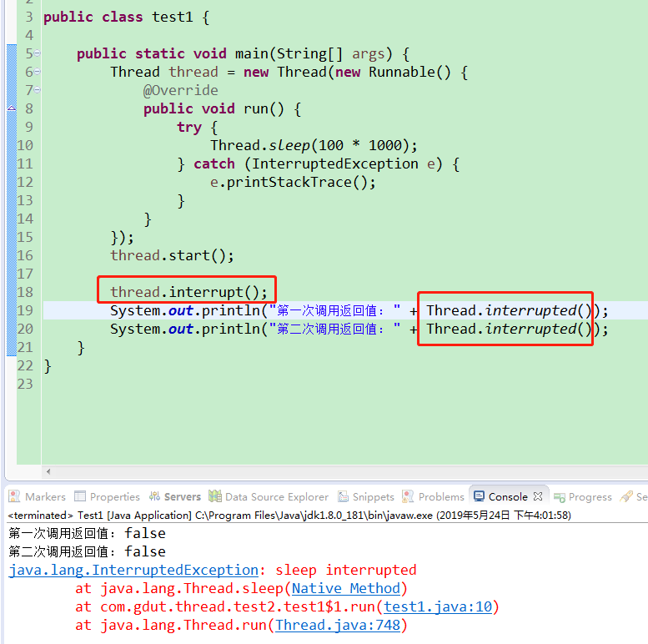Click the class name test1 on line 3
The width and height of the screenshot is (648, 644).
point(173,17)
